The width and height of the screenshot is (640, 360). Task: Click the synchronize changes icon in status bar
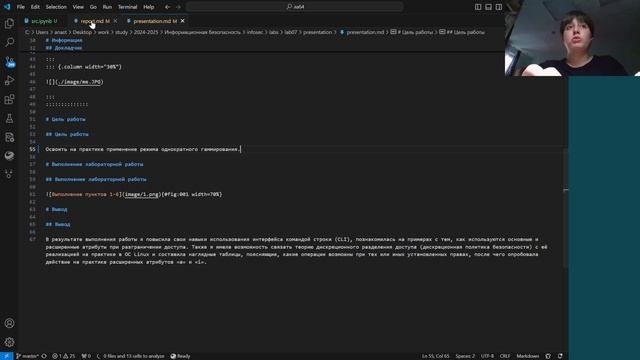pyautogui.click(x=44, y=356)
